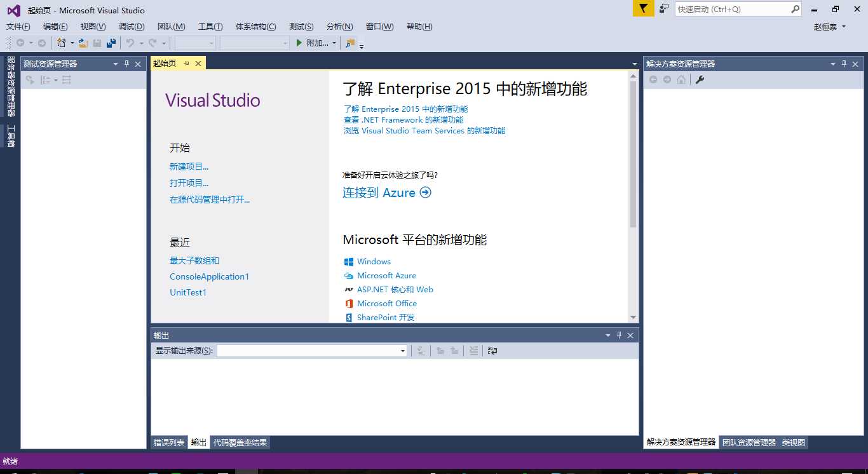Click the Save All toolbar icon

pos(111,43)
